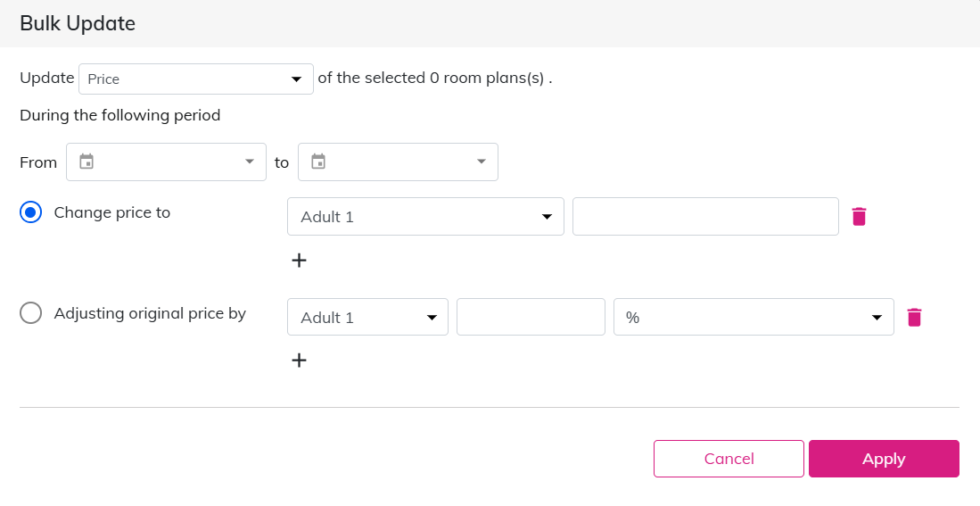
Task: Expand the From date picker arrow
Action: [249, 162]
